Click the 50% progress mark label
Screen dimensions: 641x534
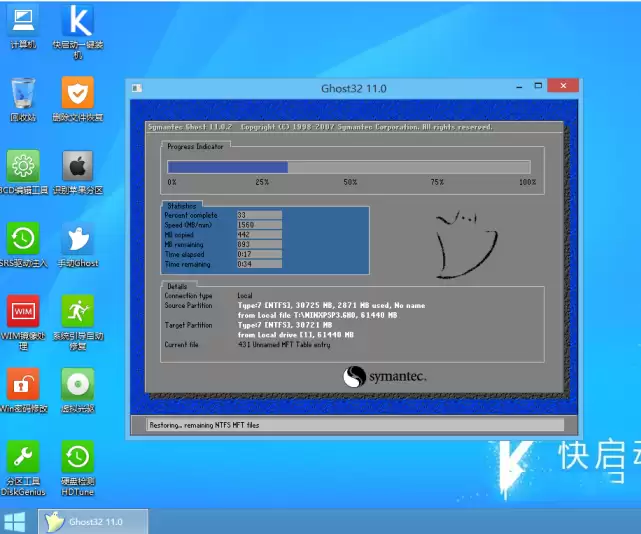click(350, 182)
